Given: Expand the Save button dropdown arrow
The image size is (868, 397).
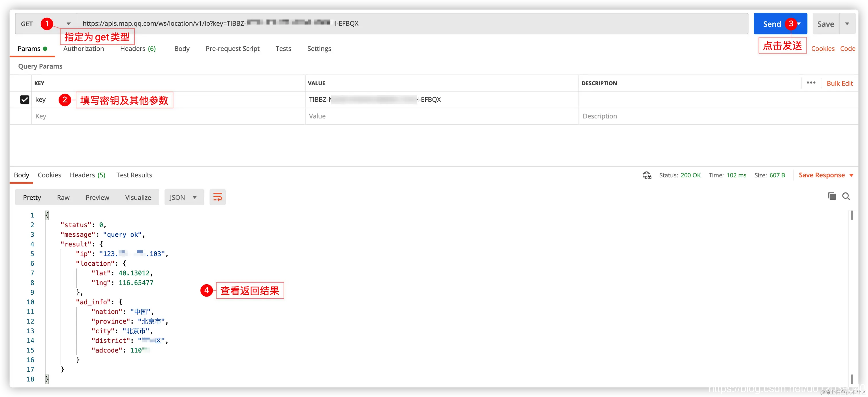Looking at the screenshot, I should 847,24.
